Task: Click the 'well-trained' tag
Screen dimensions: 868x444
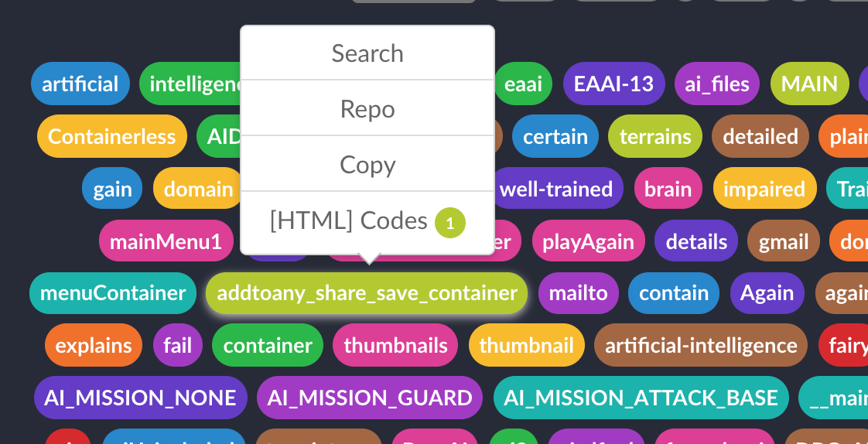Action: (x=556, y=189)
